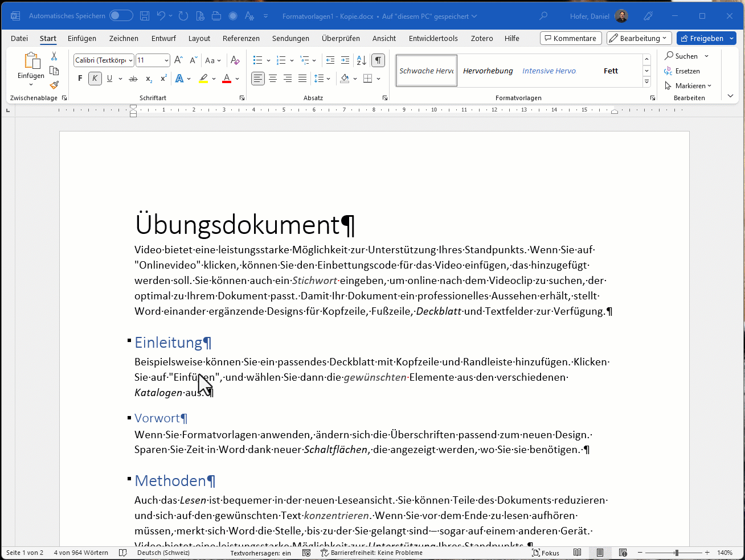Select the Intensive Hervorhebung style
Viewport: 745px width, 560px height.
tap(549, 71)
